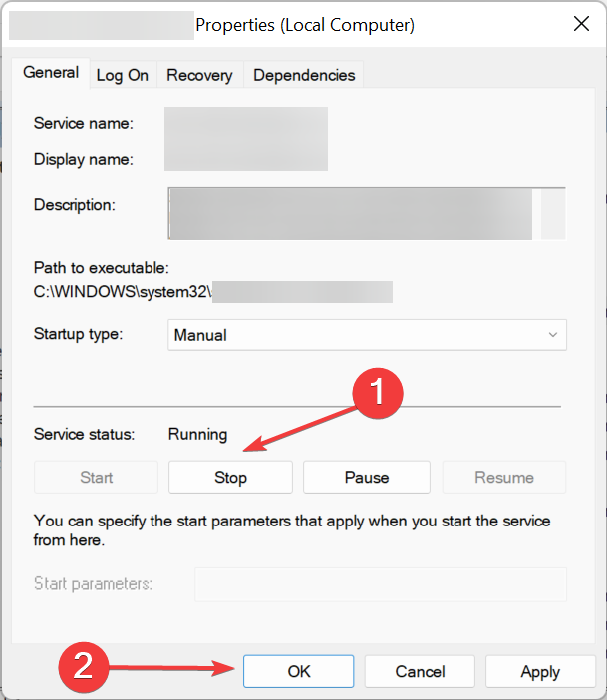Image resolution: width=607 pixels, height=700 pixels.
Task: Click inside the Description text box
Action: [x=349, y=213]
